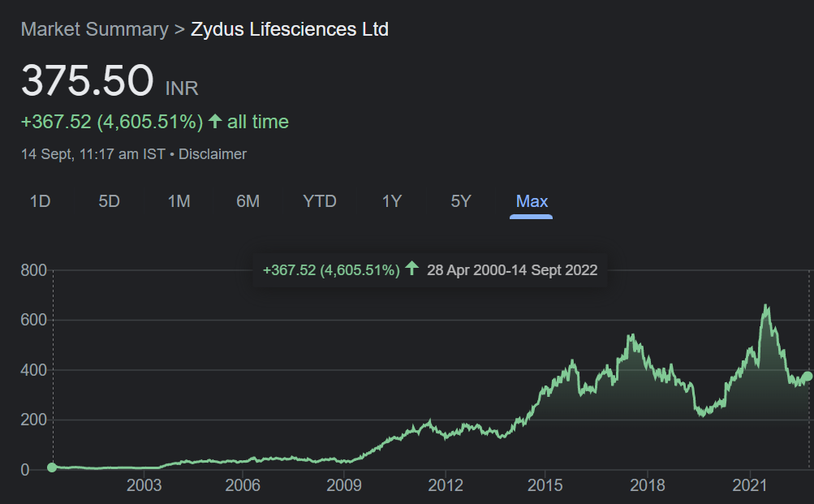Image resolution: width=814 pixels, height=504 pixels.
Task: Select the Max range tab
Action: (532, 201)
